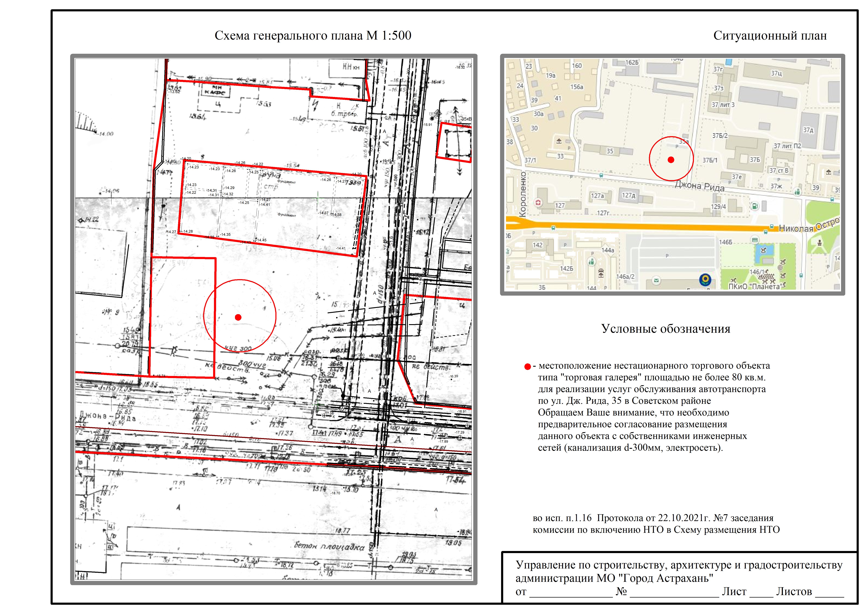Click the blue-yellow flower logo marker
Viewport: 868px width, 614px height.
705,280
